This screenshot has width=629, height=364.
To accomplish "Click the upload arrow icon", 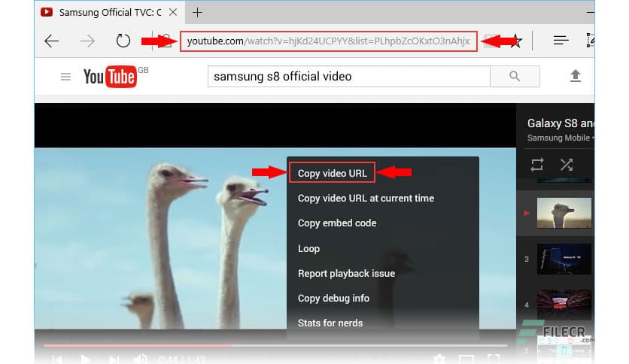I will 576,76.
